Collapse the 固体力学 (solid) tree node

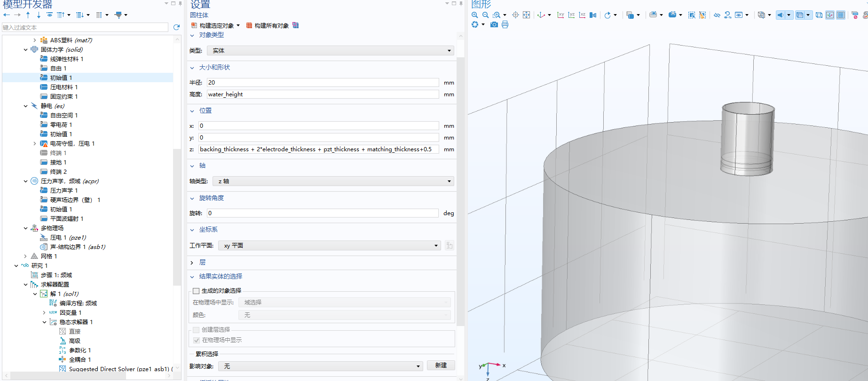tap(25, 49)
